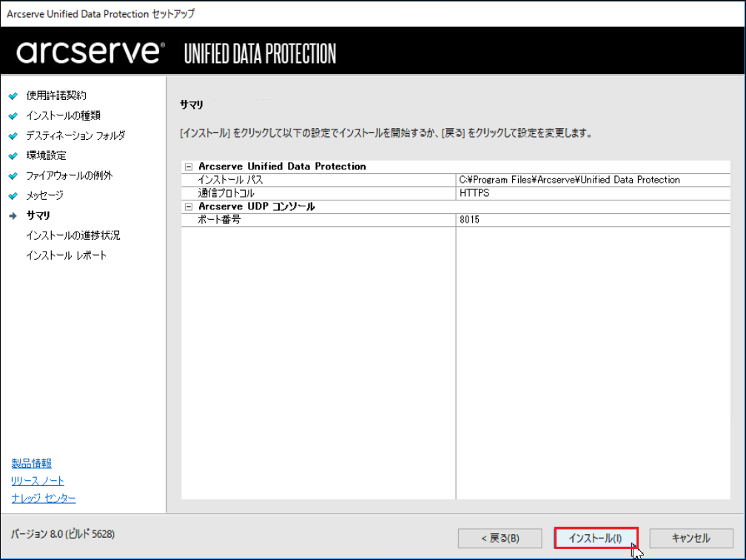This screenshot has height=560, width=746.
Task: Select the インストールの進捗状況 step
Action: (73, 235)
